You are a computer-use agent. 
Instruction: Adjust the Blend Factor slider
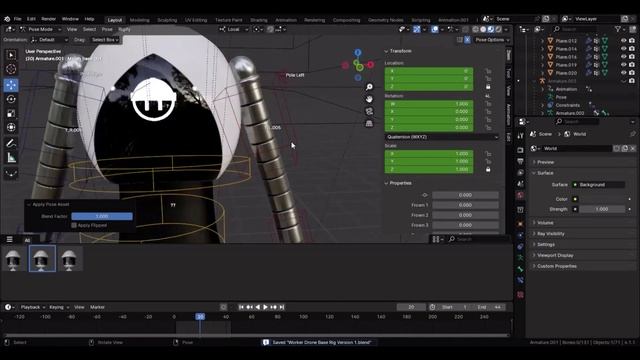coord(102,216)
